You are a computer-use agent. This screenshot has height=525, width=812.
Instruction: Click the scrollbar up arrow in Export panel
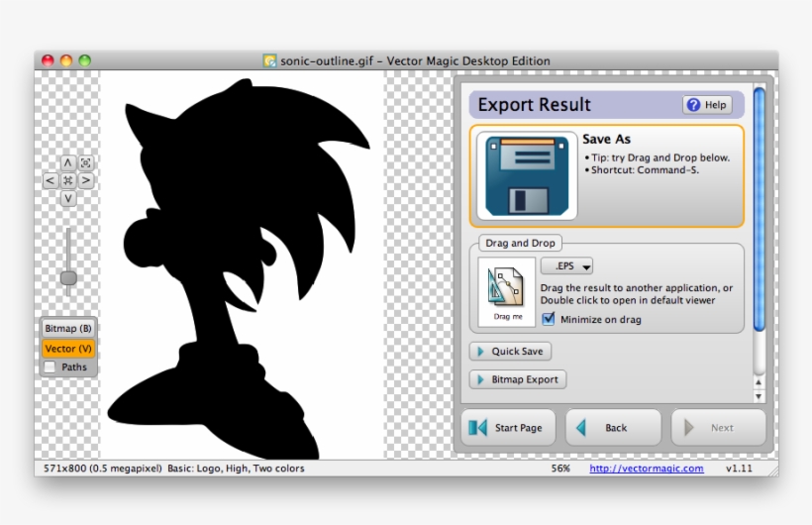click(x=759, y=382)
